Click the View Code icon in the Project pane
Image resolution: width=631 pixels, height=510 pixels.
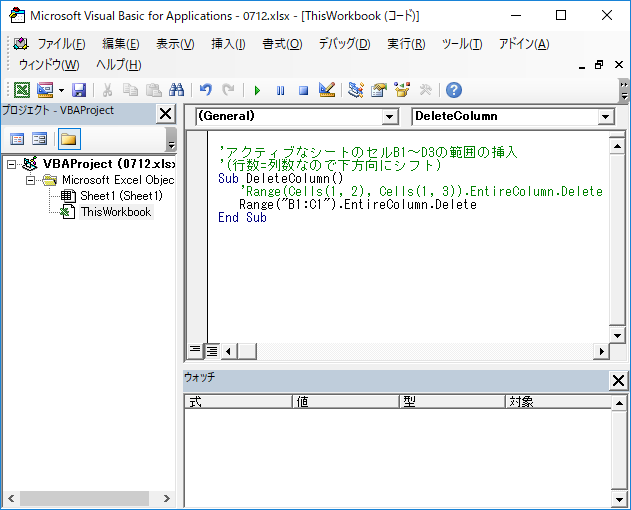click(x=17, y=139)
